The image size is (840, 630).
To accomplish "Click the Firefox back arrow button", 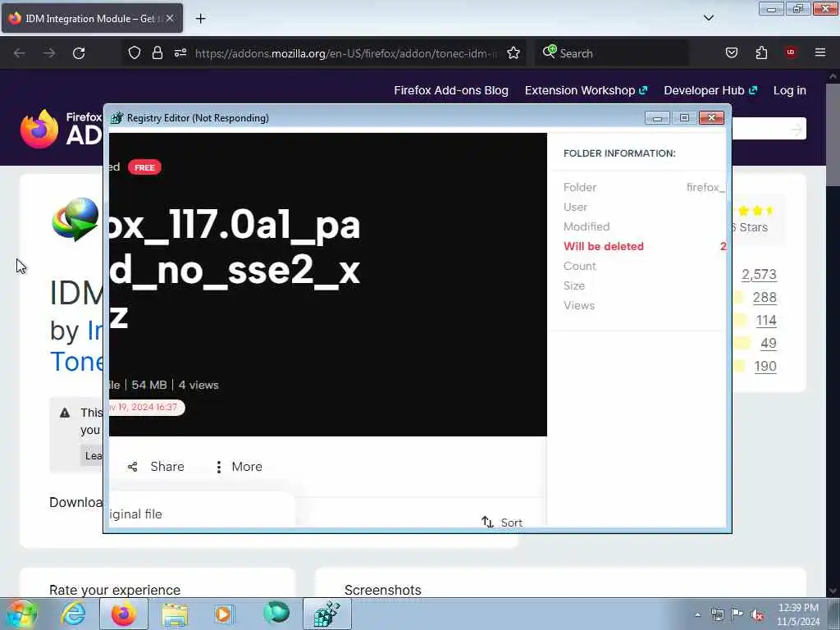I will (x=20, y=53).
